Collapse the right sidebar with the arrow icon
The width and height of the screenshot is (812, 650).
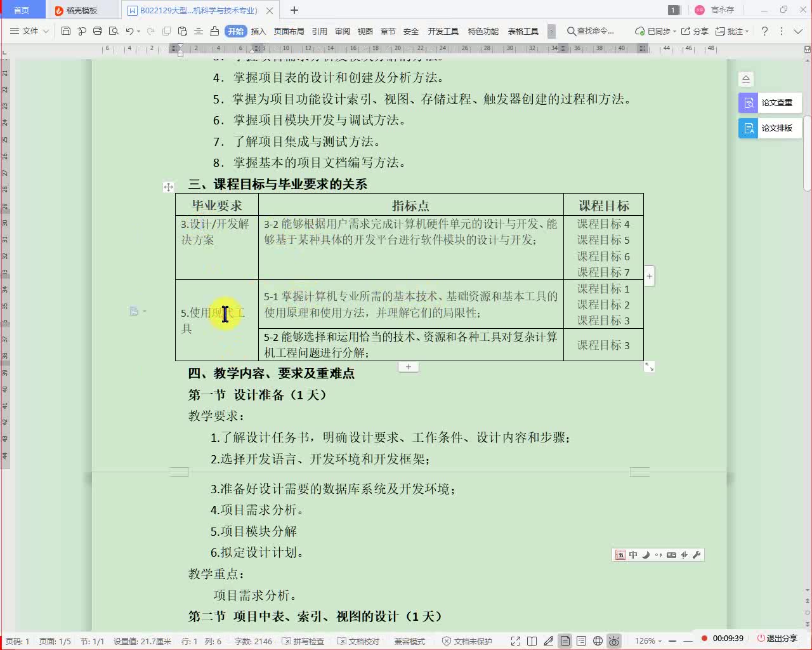746,79
